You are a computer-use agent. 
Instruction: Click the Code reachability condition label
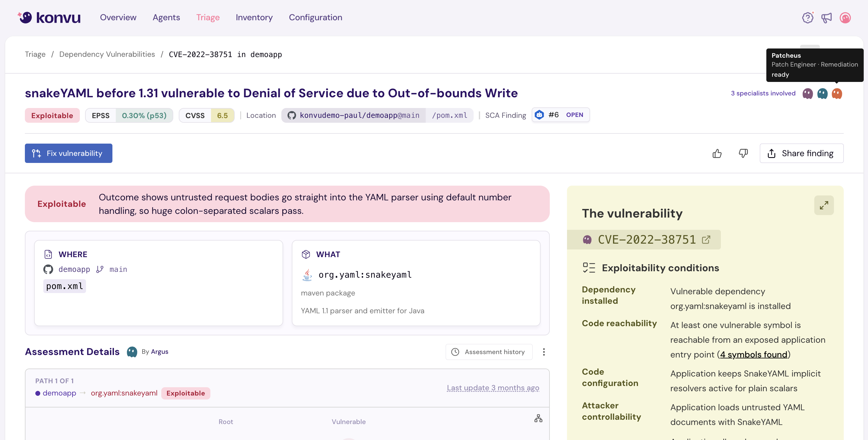619,323
